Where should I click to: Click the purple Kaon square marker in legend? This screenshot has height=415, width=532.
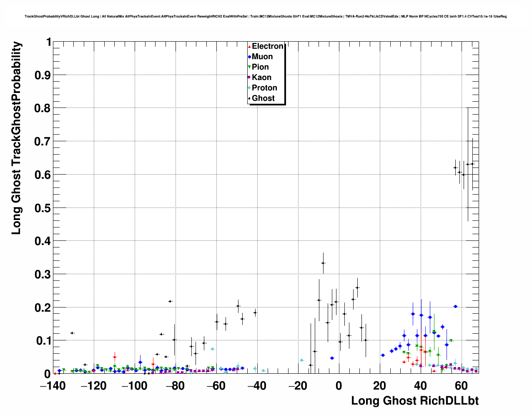click(x=249, y=77)
